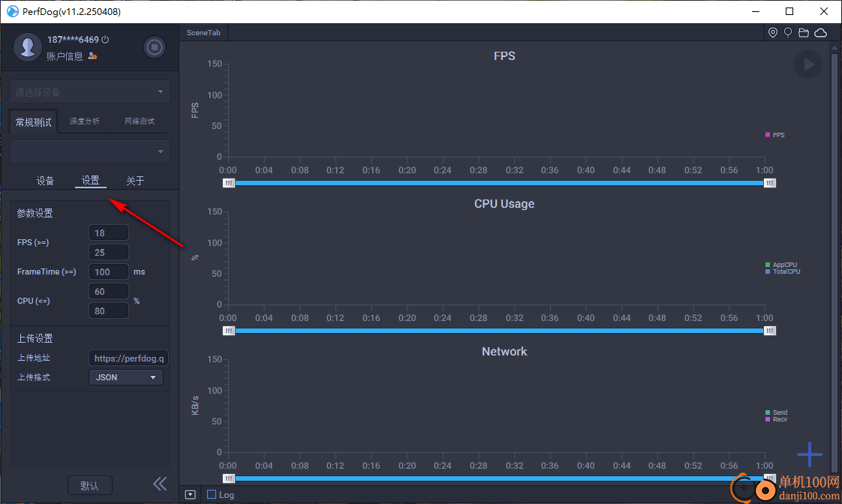Select the SceneTab tab

click(x=203, y=33)
